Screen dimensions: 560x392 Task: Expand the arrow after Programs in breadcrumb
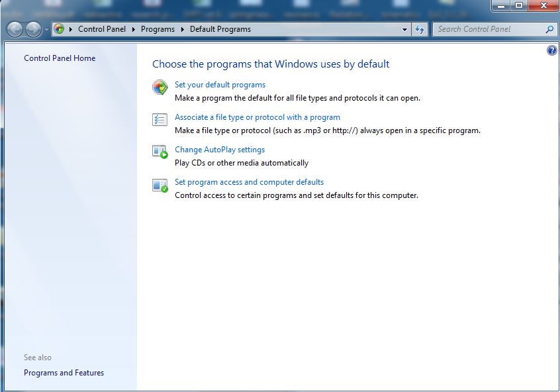[x=182, y=29]
